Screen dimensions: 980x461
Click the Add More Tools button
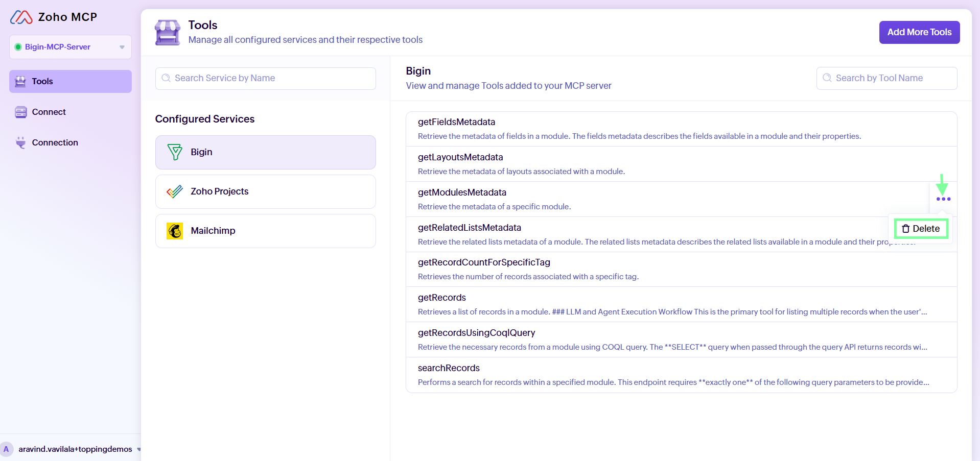[x=919, y=32]
